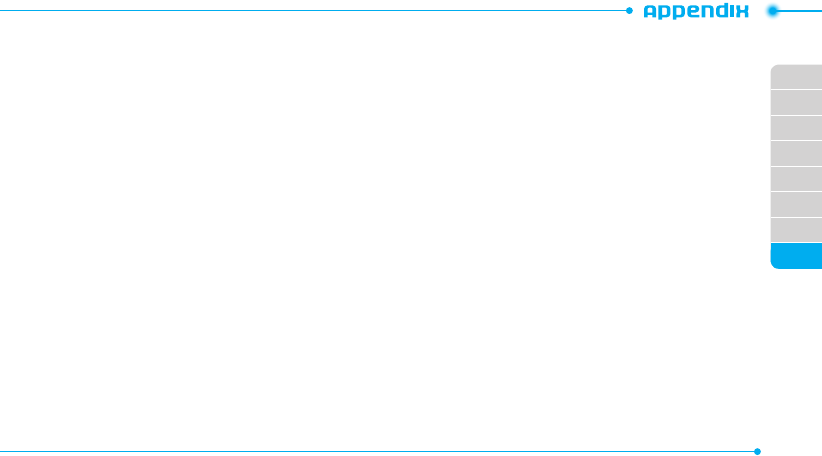The width and height of the screenshot is (822, 456).
Task: Jump to the fourth gray side tab
Action: (x=796, y=154)
